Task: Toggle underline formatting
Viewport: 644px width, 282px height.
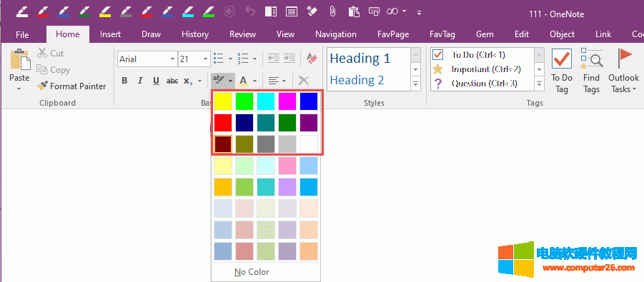Action: [x=156, y=81]
